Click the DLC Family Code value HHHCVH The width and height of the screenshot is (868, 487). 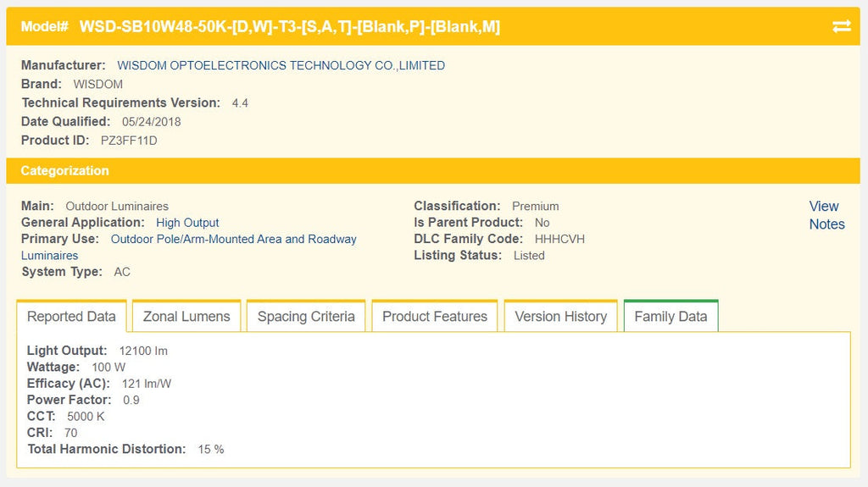[559, 239]
